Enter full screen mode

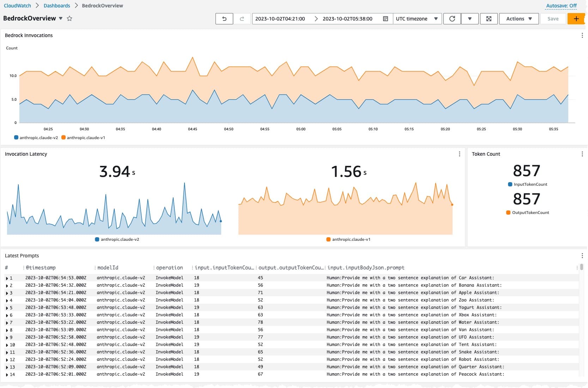coord(489,19)
